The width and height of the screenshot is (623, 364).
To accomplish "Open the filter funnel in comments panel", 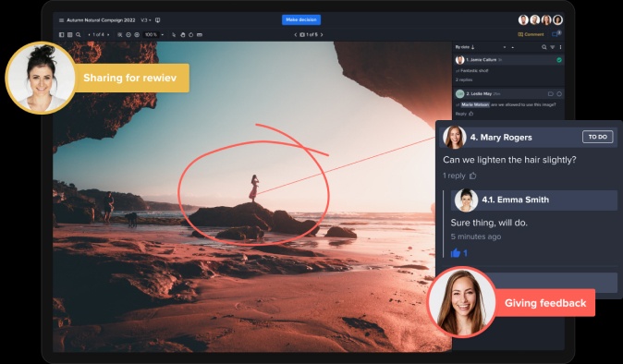I will tap(552, 47).
